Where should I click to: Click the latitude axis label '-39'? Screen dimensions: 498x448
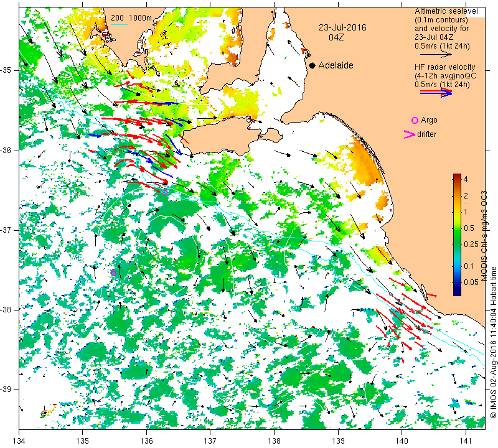click(x=6, y=390)
